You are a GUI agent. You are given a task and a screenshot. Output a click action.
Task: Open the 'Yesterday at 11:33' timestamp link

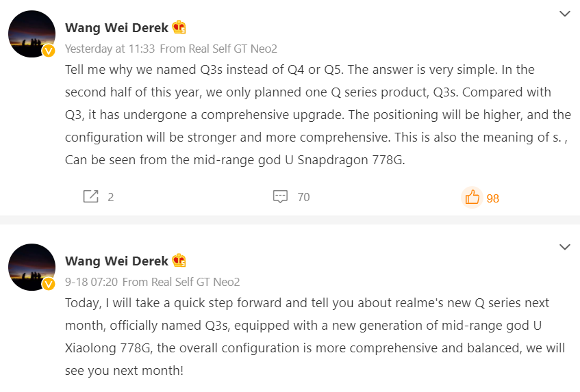(110, 49)
